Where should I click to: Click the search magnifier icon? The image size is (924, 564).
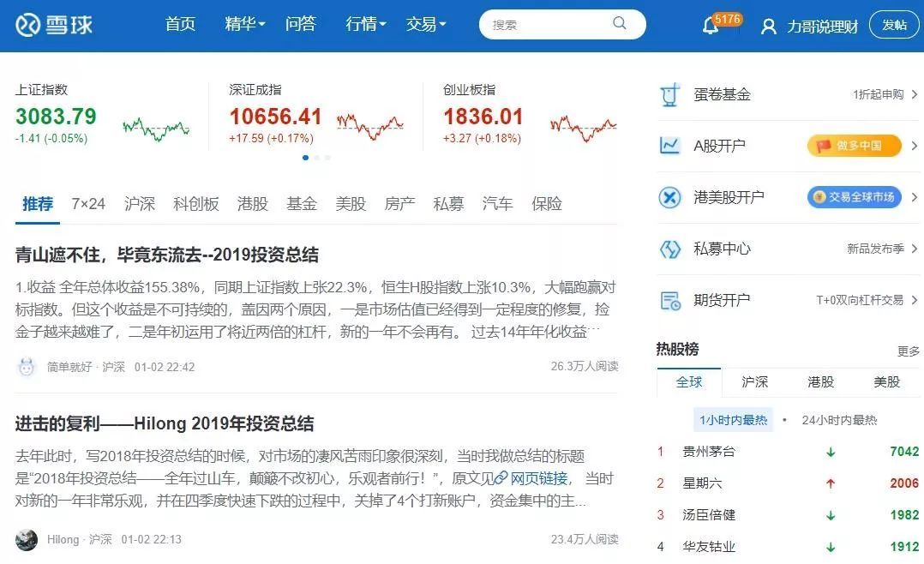click(x=620, y=24)
